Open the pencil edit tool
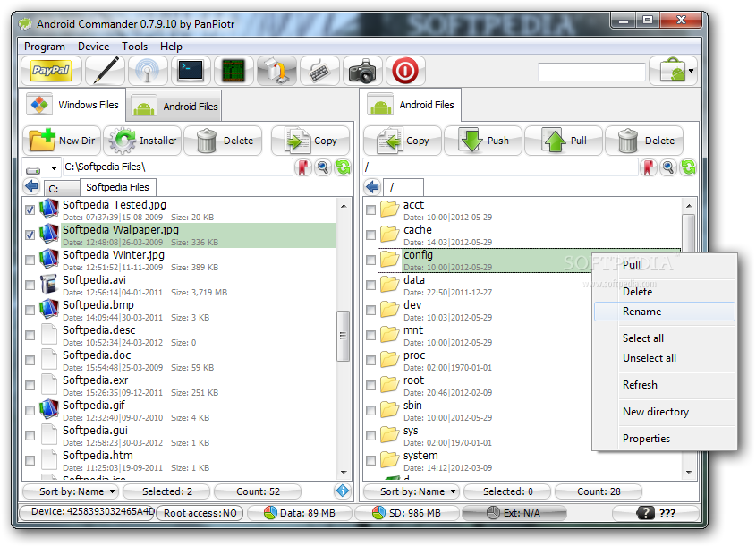Viewport: 756px width, 547px height. click(105, 71)
